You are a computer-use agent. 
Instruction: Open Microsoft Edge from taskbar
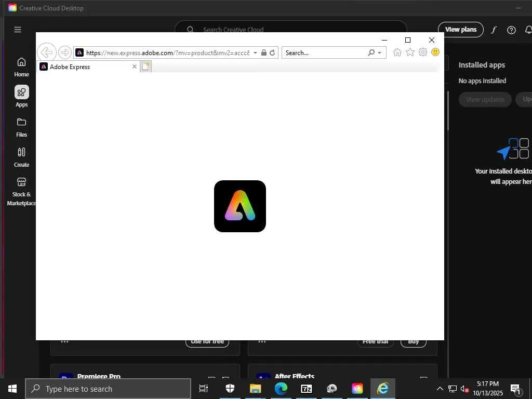[x=281, y=389]
